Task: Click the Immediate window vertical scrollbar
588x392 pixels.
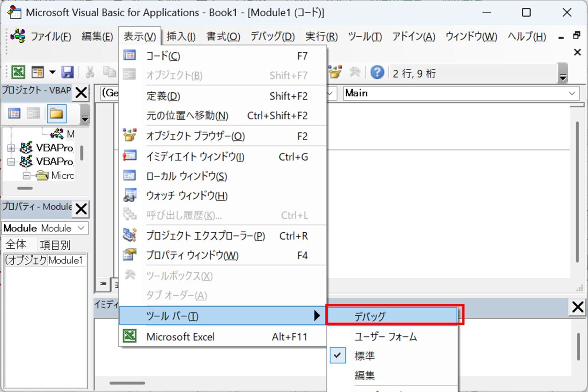Action: click(578, 346)
